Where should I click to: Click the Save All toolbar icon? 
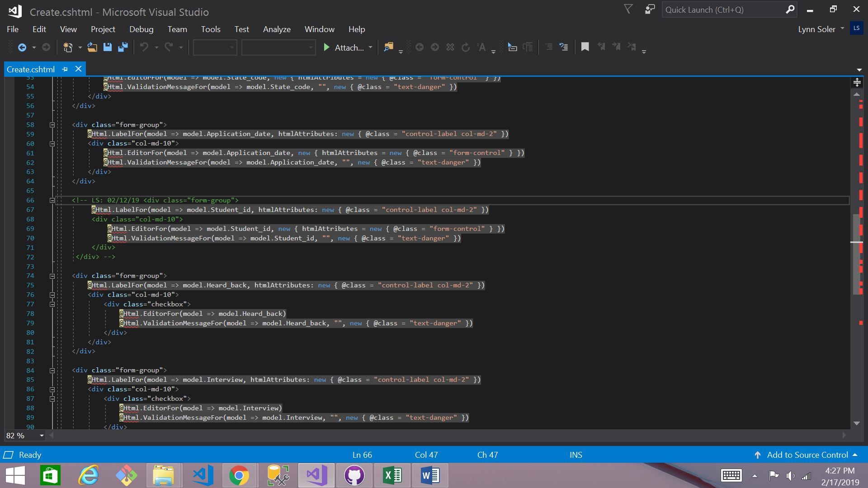click(123, 47)
